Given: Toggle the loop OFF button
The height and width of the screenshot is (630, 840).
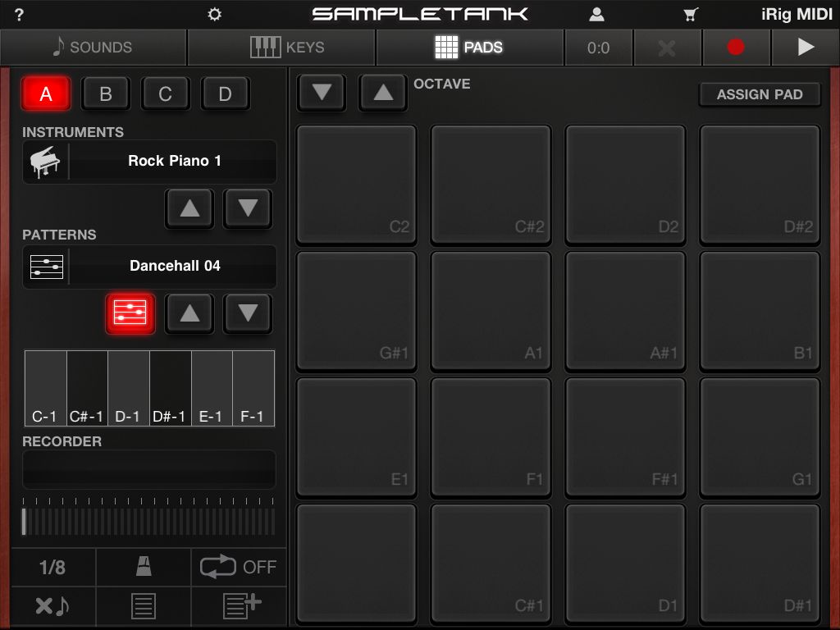Looking at the screenshot, I should [x=239, y=567].
